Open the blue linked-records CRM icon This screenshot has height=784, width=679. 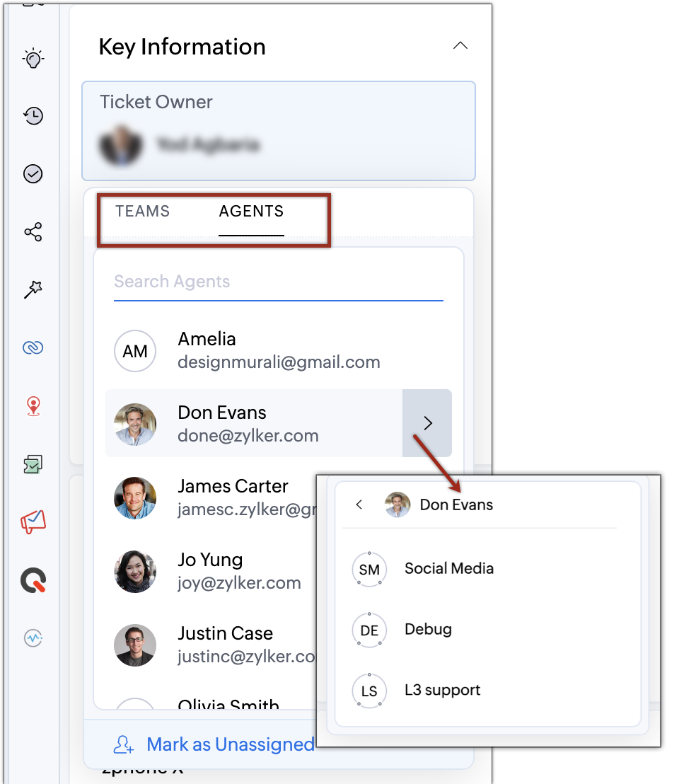click(x=33, y=347)
